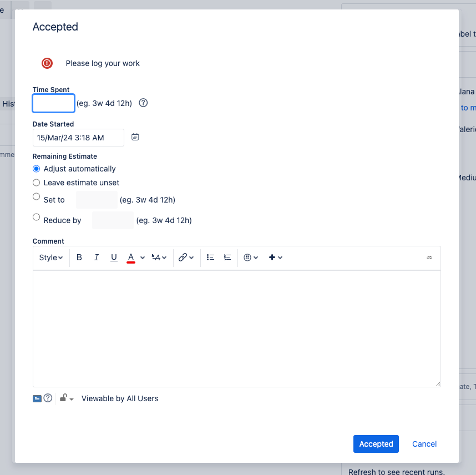The image size is (476, 475).
Task: Toggle underline text formatting
Action: [x=114, y=257]
